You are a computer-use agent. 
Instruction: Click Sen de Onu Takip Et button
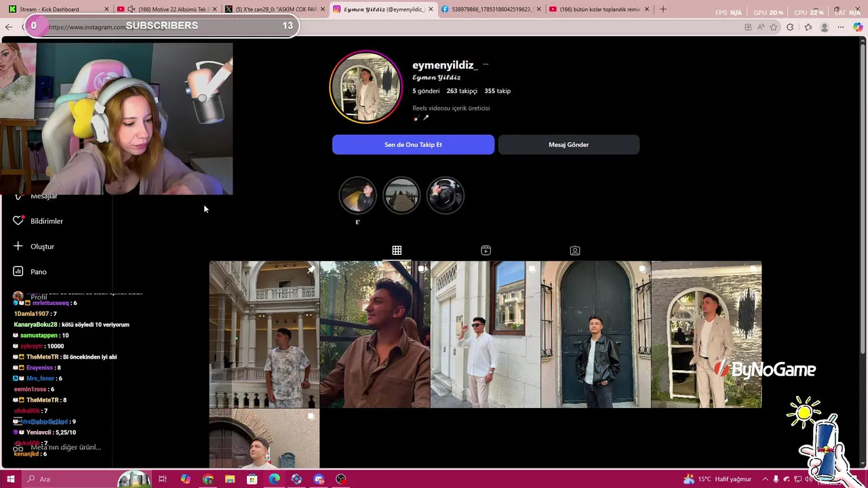click(x=413, y=144)
